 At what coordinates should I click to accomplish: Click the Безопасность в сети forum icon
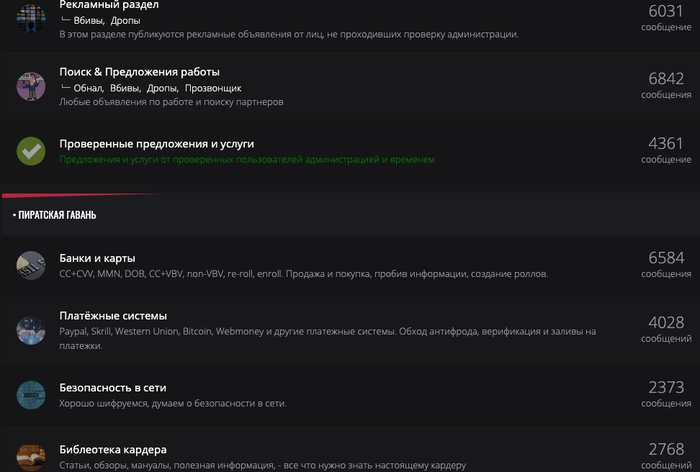31,393
